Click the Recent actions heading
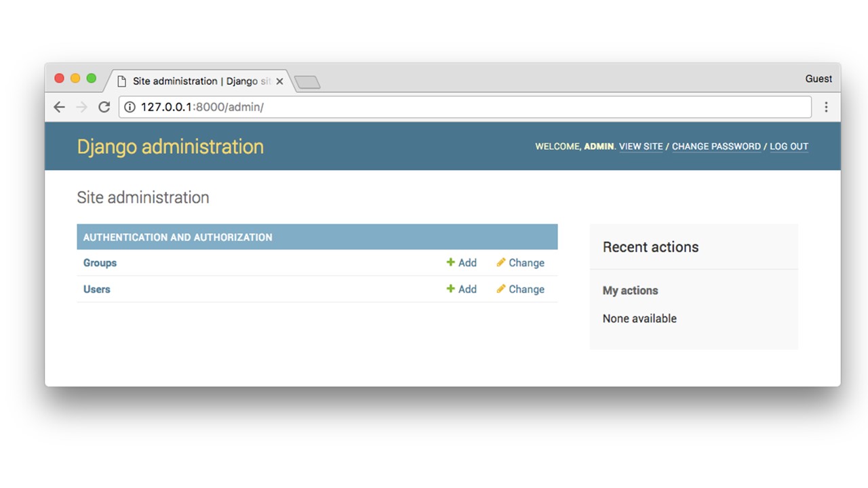Screen dimensions: 868x488 [x=650, y=247]
